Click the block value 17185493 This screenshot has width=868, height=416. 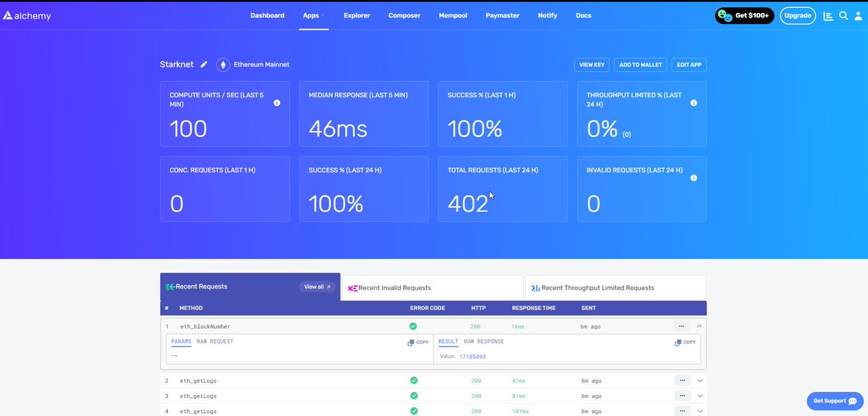[472, 357]
